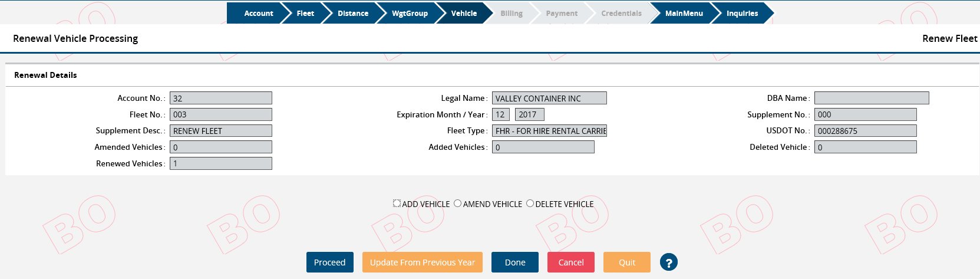980x279 pixels.
Task: Click the orange Quit button
Action: [x=626, y=262]
